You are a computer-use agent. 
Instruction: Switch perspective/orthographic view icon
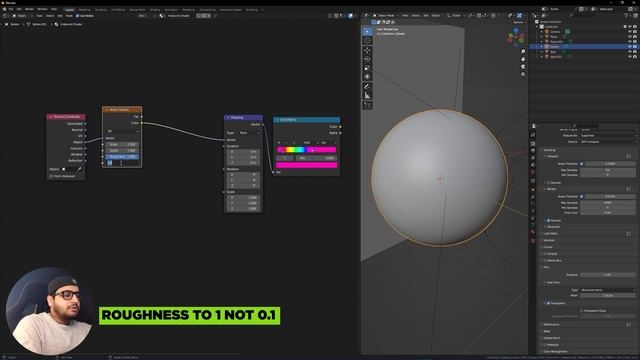[523, 74]
